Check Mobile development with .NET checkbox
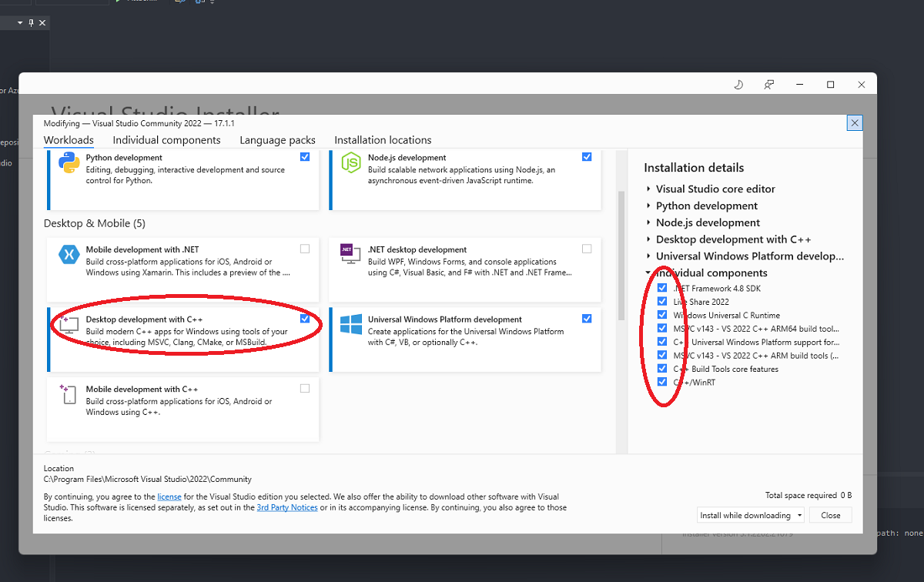Image resolution: width=924 pixels, height=582 pixels. tap(305, 249)
